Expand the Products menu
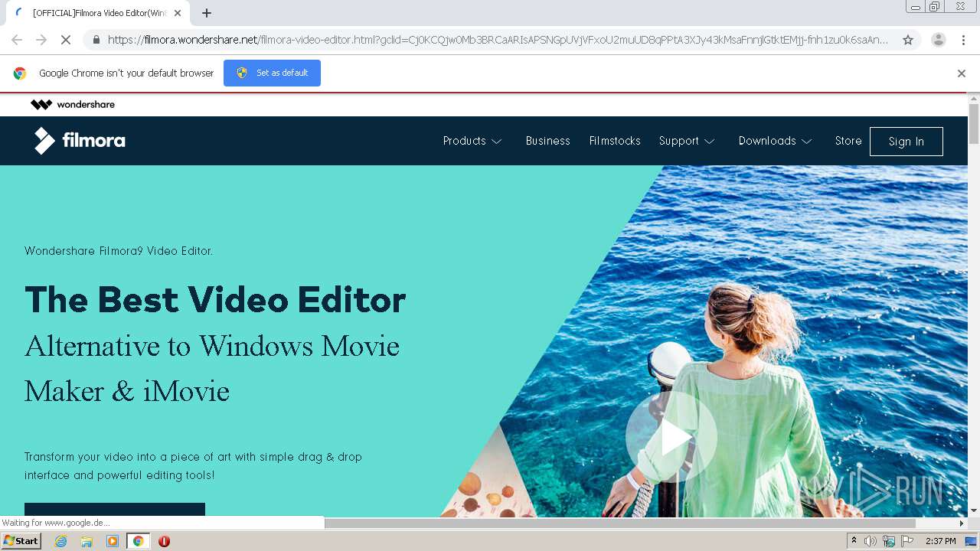This screenshot has height=551, width=980. tap(472, 141)
